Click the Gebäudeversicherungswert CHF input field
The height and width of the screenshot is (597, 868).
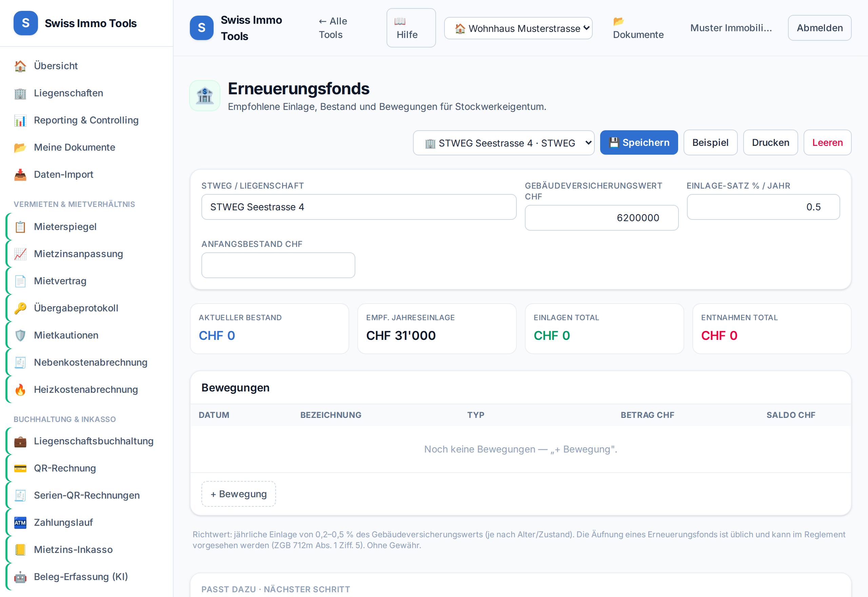pos(601,218)
